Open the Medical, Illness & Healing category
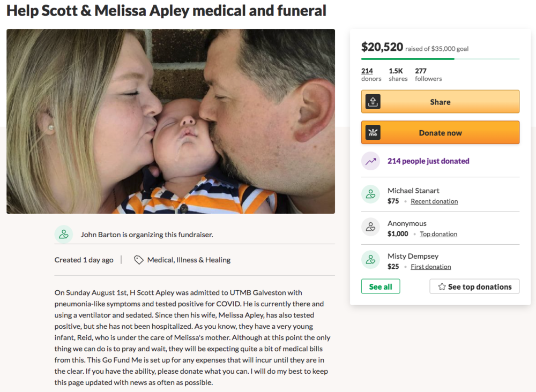This screenshot has width=536, height=392. point(189,260)
